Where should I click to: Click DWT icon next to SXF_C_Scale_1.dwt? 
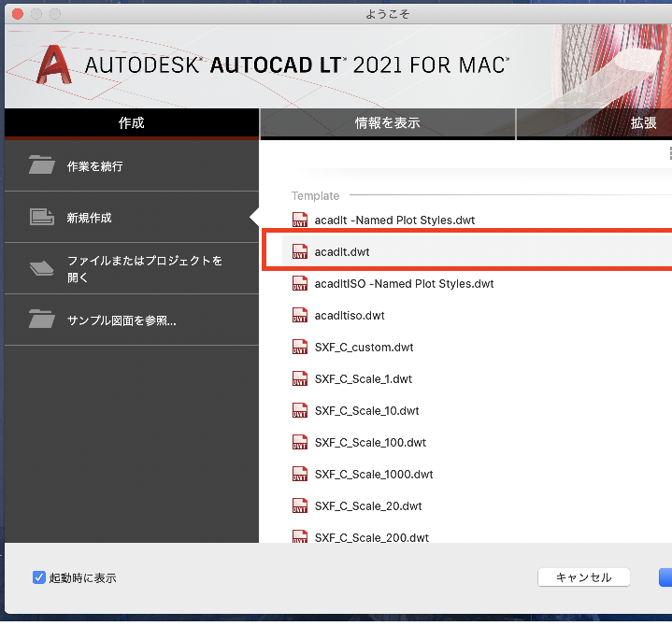tap(300, 378)
